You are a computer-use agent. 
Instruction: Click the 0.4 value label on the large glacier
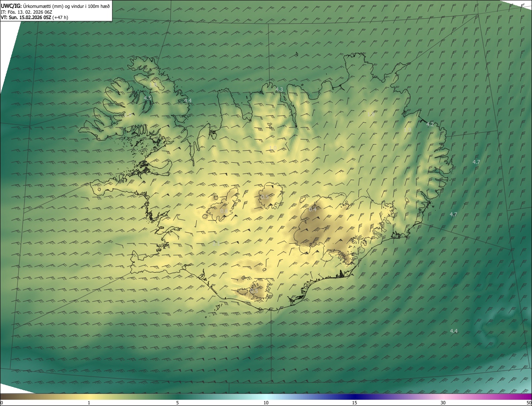tap(313, 210)
